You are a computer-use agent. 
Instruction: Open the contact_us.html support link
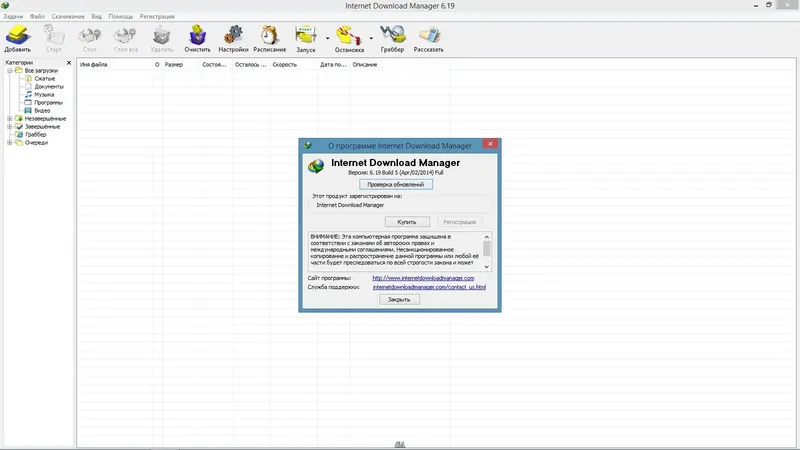click(x=429, y=287)
